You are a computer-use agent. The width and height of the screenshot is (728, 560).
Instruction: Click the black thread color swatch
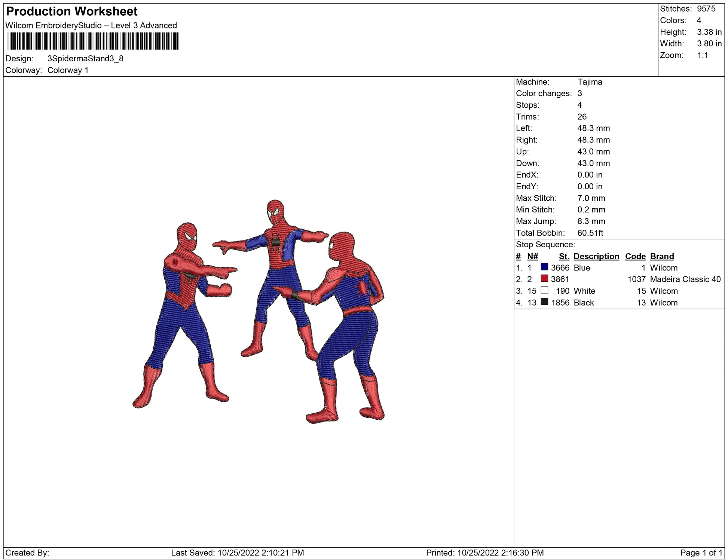pyautogui.click(x=544, y=302)
